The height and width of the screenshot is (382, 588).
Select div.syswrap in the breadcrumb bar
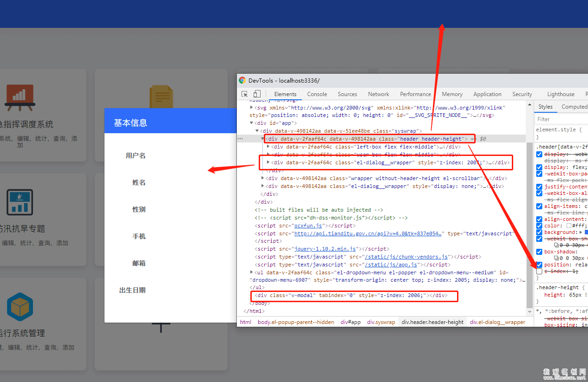[x=381, y=322]
